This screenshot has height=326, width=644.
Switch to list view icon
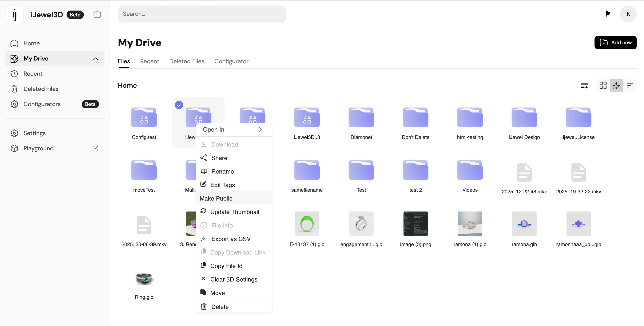630,85
